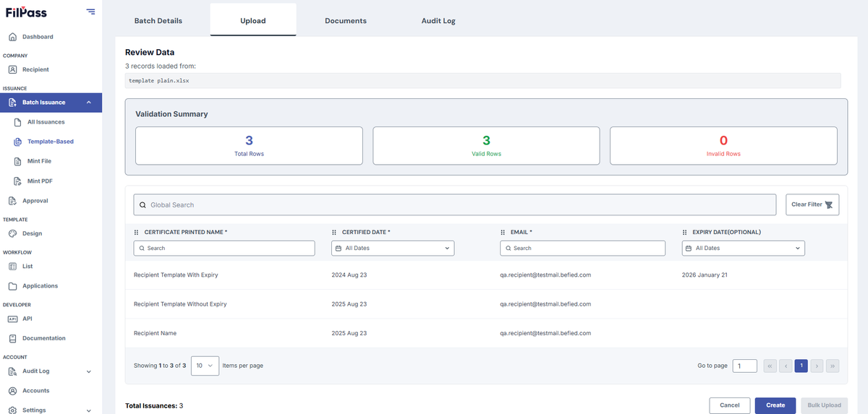
Task: Click the Audit Log sidebar icon
Action: (12, 371)
